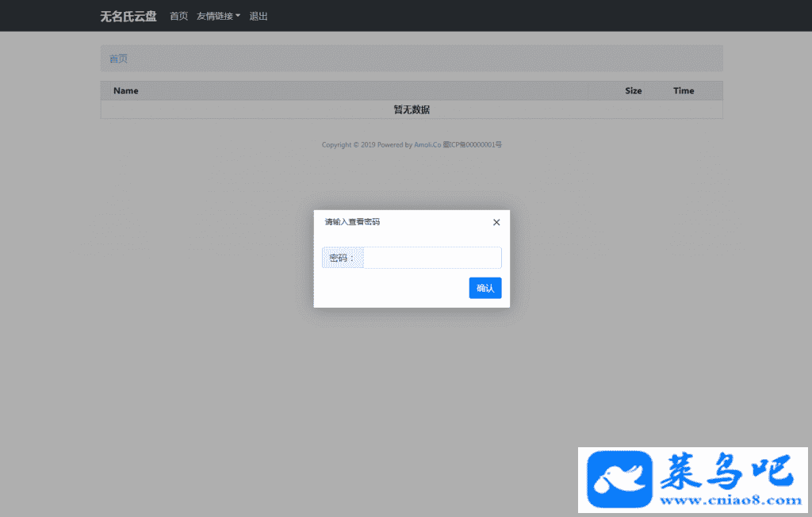The height and width of the screenshot is (517, 812).
Task: Focus the 密码 input field
Action: click(432, 258)
